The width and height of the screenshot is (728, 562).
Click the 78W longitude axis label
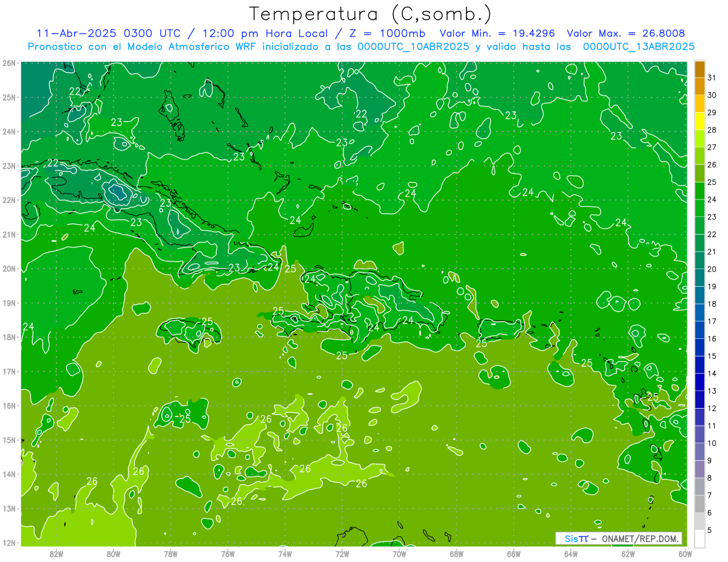(x=170, y=553)
